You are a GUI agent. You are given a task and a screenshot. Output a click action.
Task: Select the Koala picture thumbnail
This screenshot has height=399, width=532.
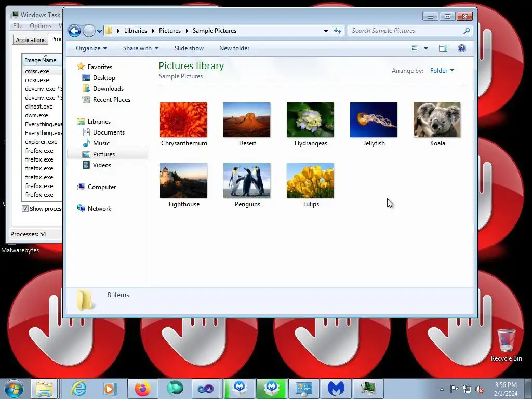tap(437, 120)
